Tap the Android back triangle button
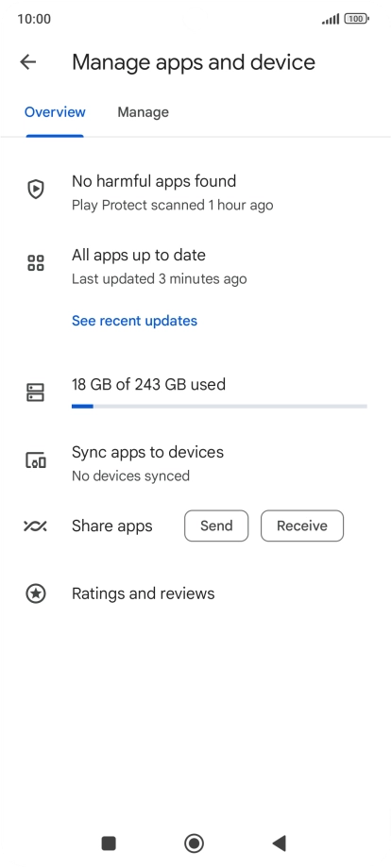391x868 pixels. click(280, 843)
